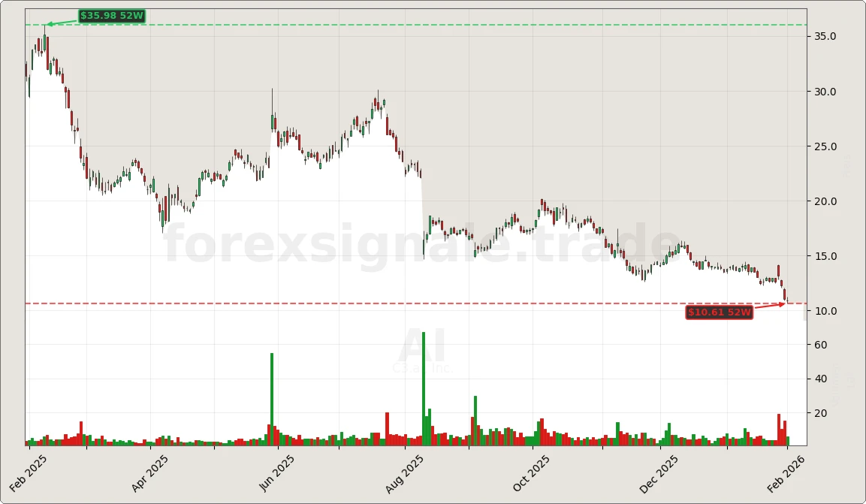Click the large green volume spike near June 2025
866x504 pixels.
coord(272,398)
